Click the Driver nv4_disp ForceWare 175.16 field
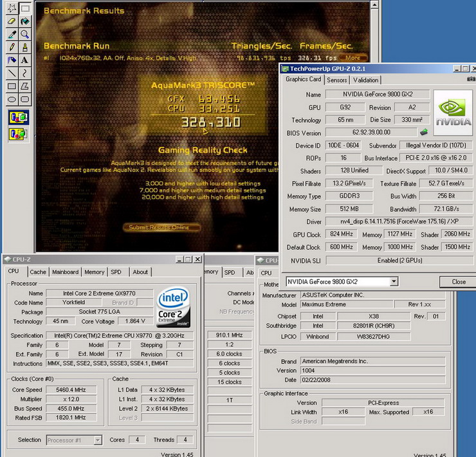The image size is (476, 457). [399, 221]
